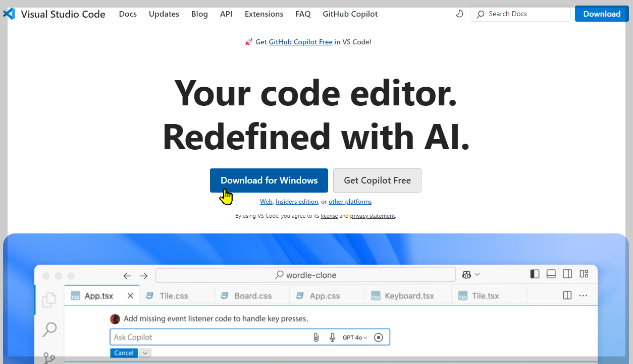Screen dimensions: 633x364
Task: Switch to the App.css tab
Action: (327, 296)
